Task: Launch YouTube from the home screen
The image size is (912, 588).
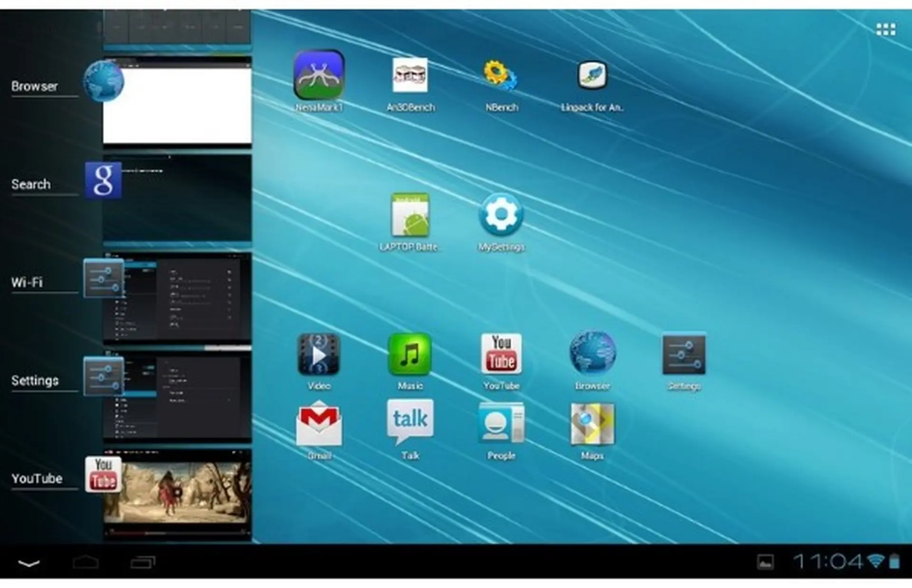Action: 501,354
